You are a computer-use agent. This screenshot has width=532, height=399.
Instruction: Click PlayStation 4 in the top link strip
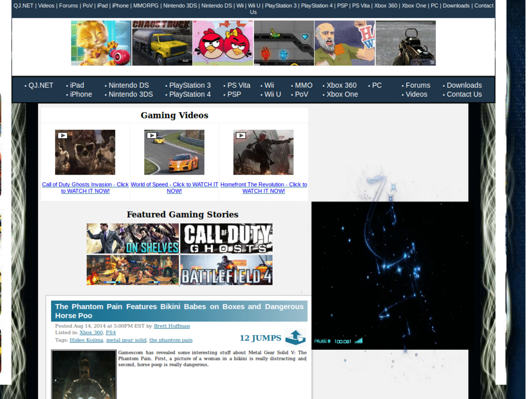[x=316, y=6]
